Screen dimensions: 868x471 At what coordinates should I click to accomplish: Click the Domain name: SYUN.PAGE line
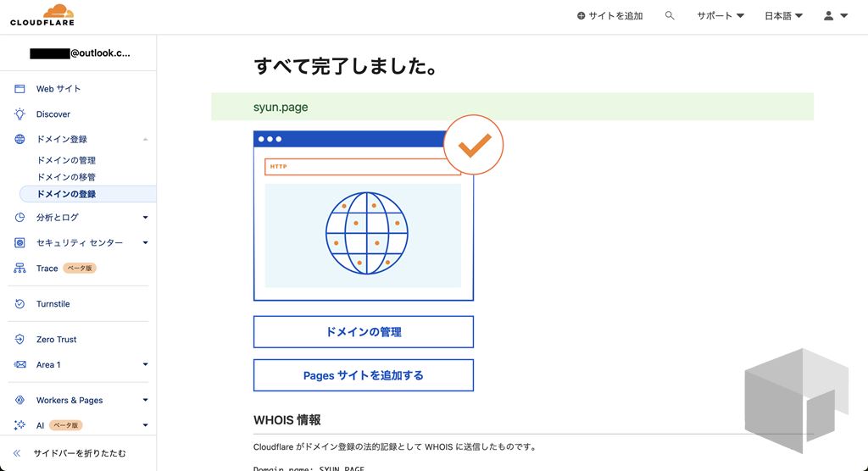(x=309, y=468)
